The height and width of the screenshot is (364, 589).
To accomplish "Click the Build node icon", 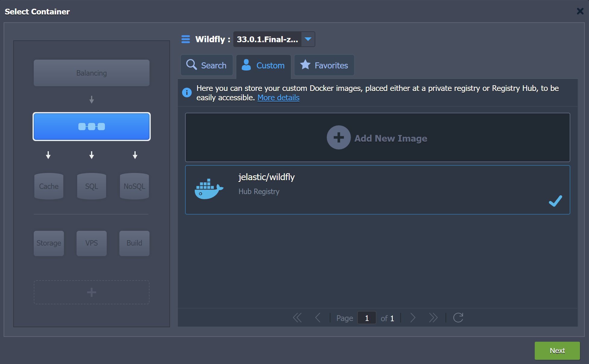I will click(135, 243).
